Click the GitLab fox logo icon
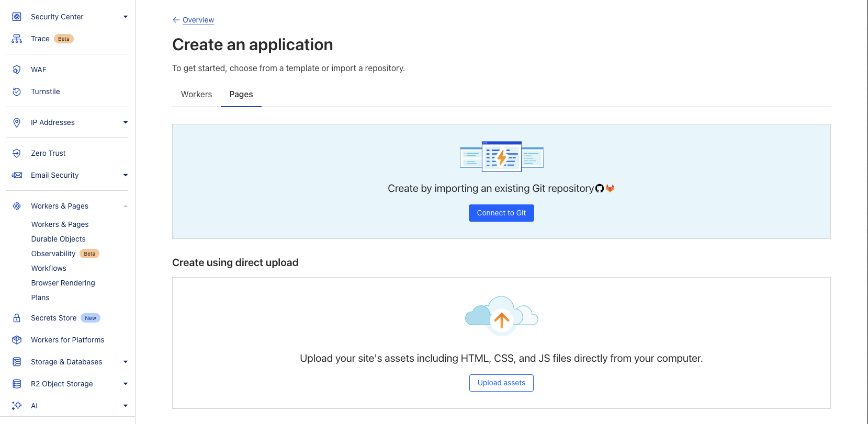The height and width of the screenshot is (424, 868). (610, 188)
